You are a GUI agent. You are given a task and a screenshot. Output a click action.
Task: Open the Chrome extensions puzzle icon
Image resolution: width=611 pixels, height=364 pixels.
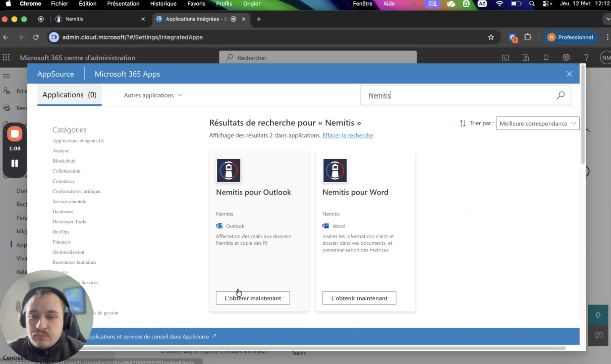point(528,37)
